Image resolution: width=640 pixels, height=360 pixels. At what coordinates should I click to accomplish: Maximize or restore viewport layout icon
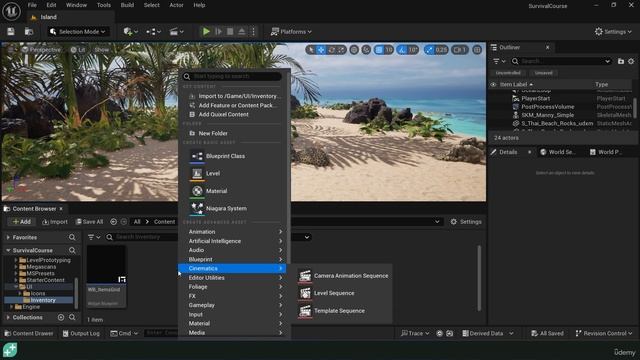click(x=477, y=50)
